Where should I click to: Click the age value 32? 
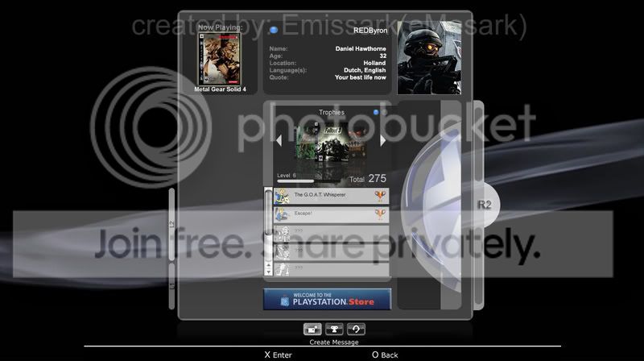pyautogui.click(x=383, y=56)
